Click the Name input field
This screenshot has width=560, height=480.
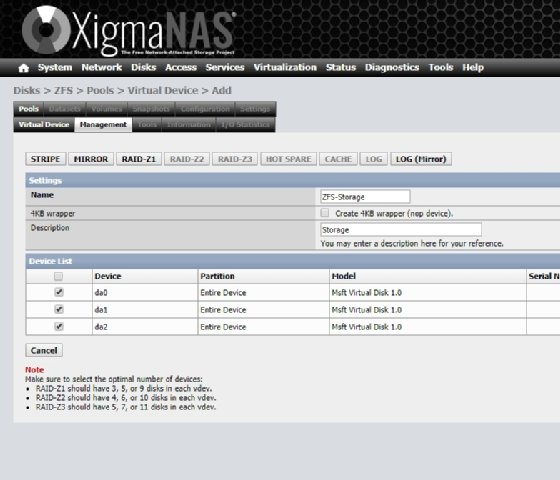coord(365,197)
